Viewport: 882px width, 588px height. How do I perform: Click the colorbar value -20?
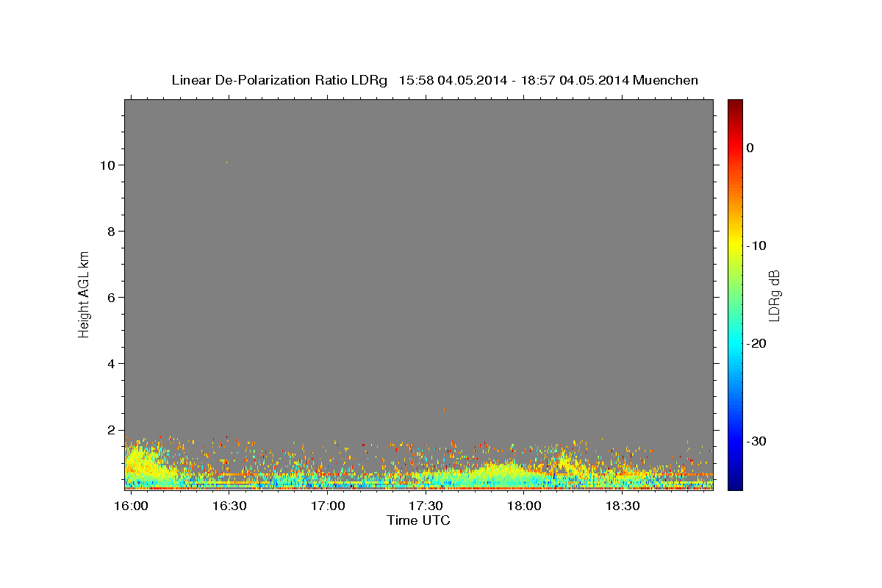point(757,343)
